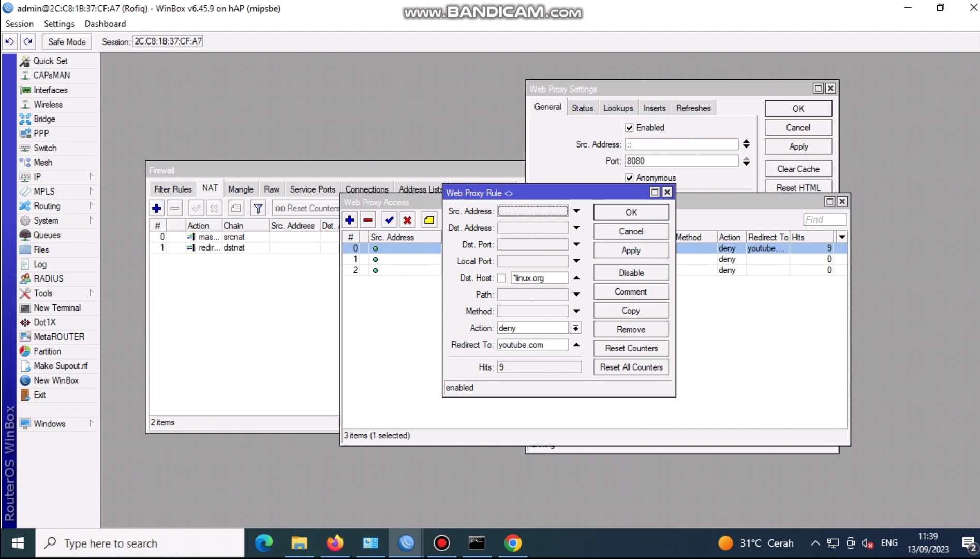The image size is (980, 559).
Task: Open Bandicam recorder from the taskbar
Action: coord(441,543)
